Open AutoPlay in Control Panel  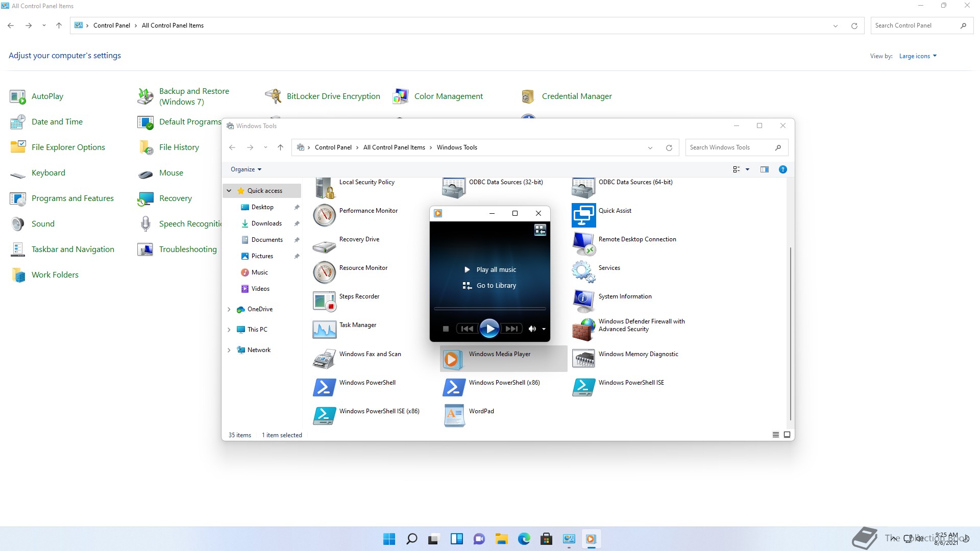coord(37,96)
